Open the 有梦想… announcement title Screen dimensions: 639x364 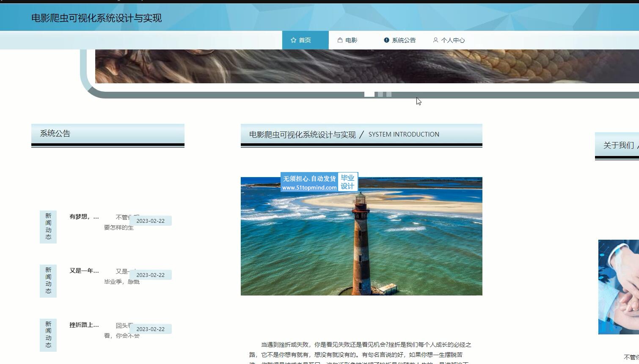point(84,217)
